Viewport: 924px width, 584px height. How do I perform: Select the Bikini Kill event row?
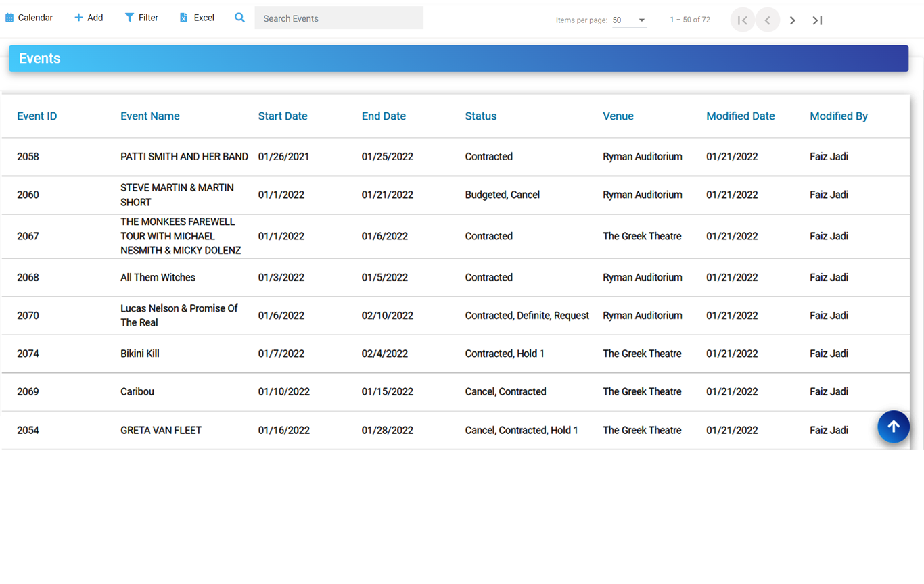(271, 353)
